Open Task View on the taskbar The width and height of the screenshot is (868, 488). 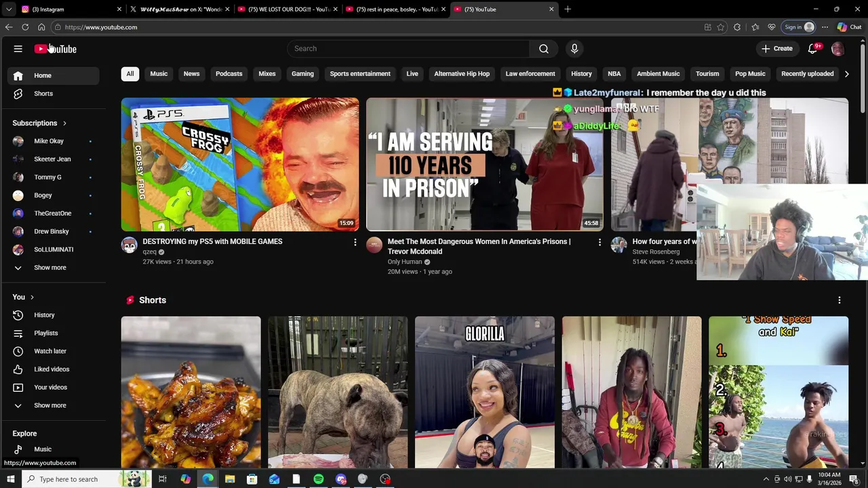163,479
